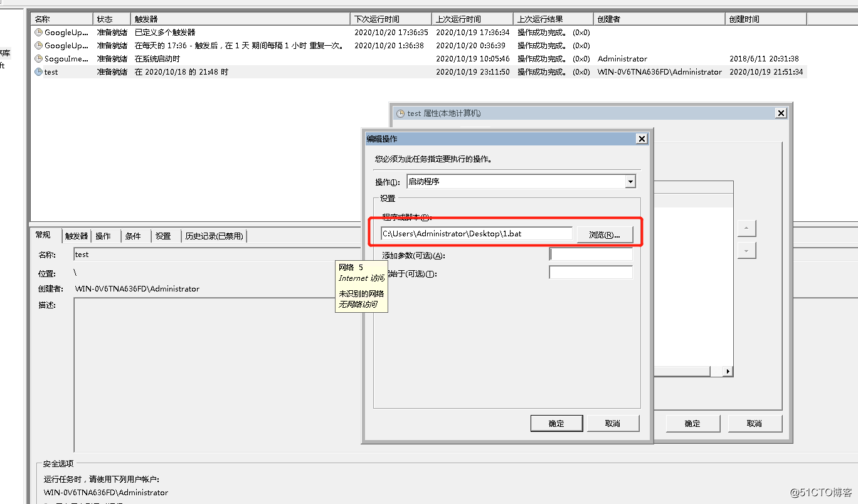Screen dimensions: 858x504
Task: Close the 编辑操作 dialog with its X button
Action: [641, 139]
